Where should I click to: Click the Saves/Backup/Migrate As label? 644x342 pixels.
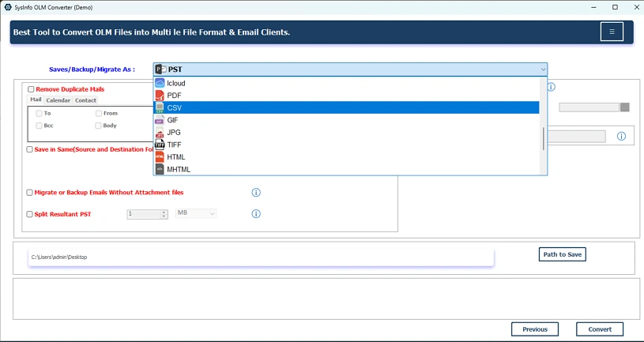92,70
